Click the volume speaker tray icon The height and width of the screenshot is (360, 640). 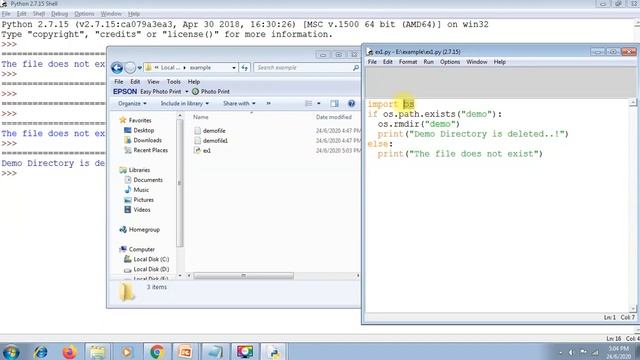point(571,352)
